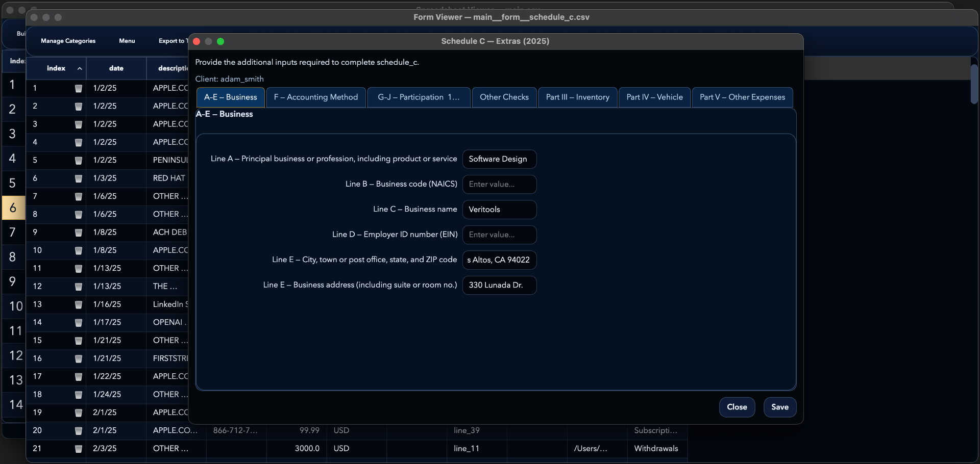Delete row 6 with trash icon

coord(79,178)
